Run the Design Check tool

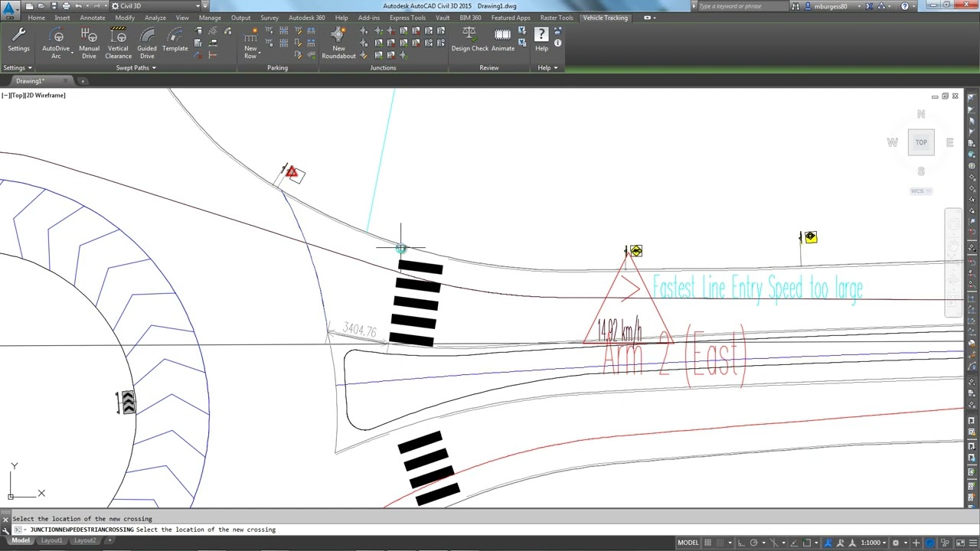tap(469, 40)
